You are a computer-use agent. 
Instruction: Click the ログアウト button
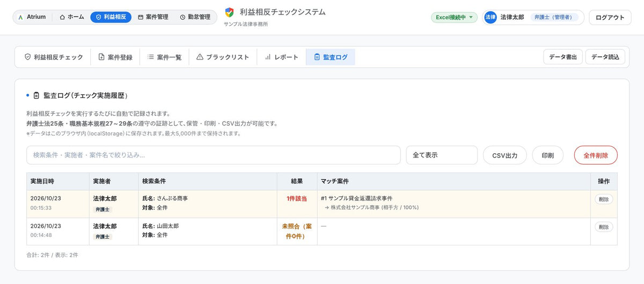(610, 17)
